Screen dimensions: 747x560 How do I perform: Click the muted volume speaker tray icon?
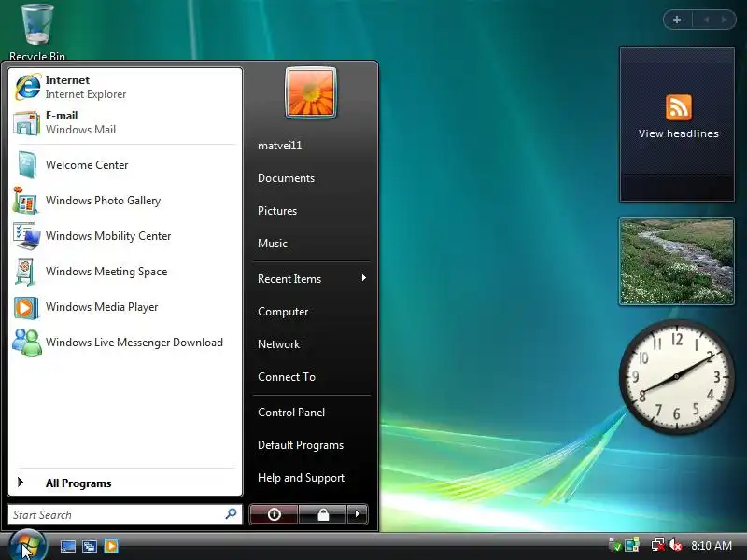point(675,545)
